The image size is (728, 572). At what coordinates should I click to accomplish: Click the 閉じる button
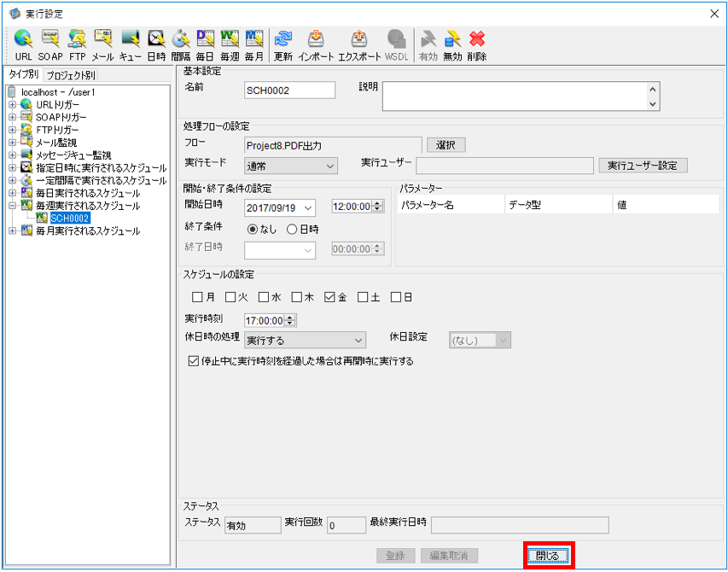click(x=548, y=555)
